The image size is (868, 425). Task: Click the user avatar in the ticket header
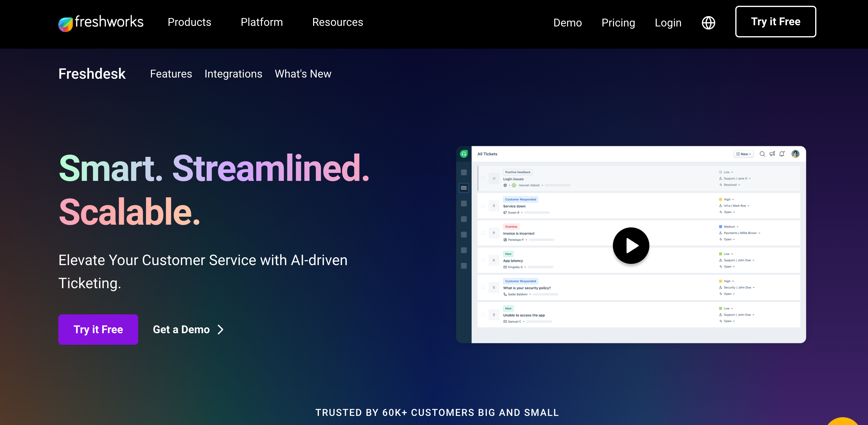click(795, 154)
